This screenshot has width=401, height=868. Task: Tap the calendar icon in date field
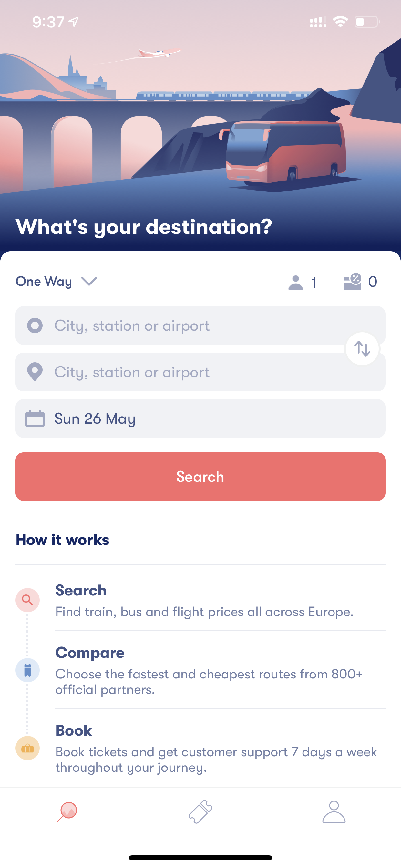[x=35, y=418]
